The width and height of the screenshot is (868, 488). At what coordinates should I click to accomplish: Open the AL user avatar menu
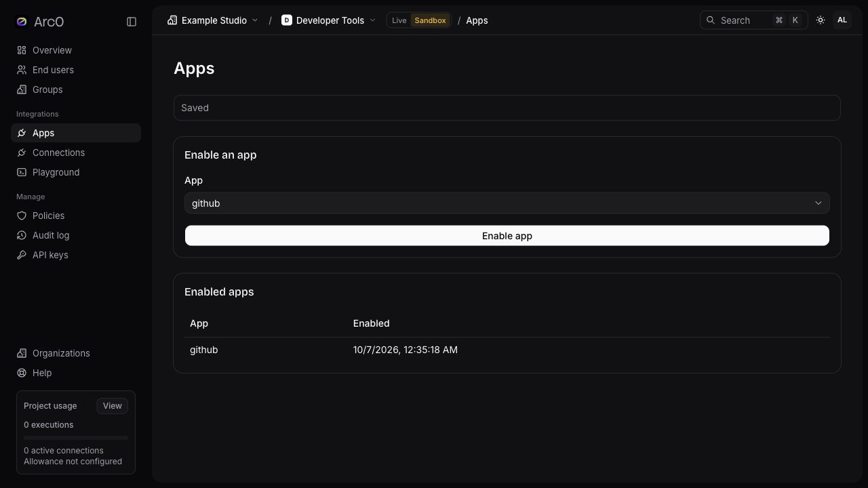[x=842, y=20]
